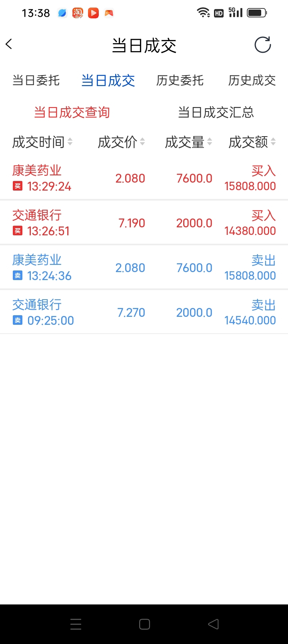The width and height of the screenshot is (288, 644).
Task: Refresh today's trades with circular arrow
Action: click(263, 45)
